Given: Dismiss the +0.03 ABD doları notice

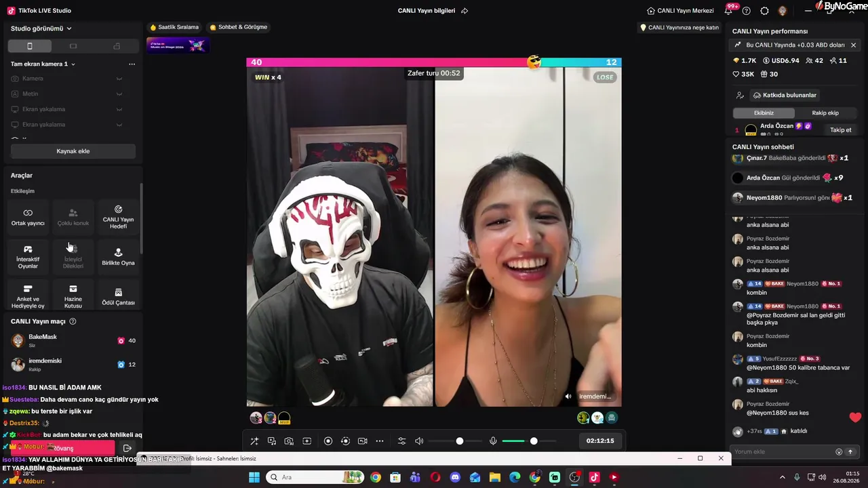Looking at the screenshot, I should (853, 45).
